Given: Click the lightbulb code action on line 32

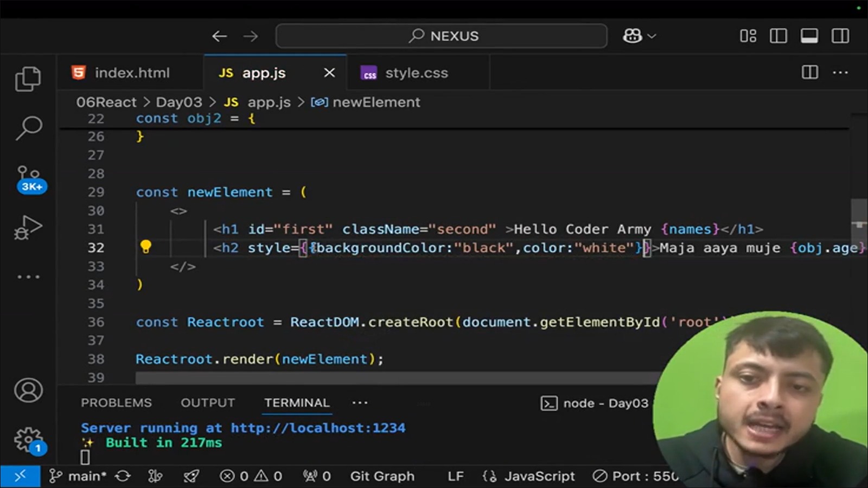Looking at the screenshot, I should pos(145,247).
